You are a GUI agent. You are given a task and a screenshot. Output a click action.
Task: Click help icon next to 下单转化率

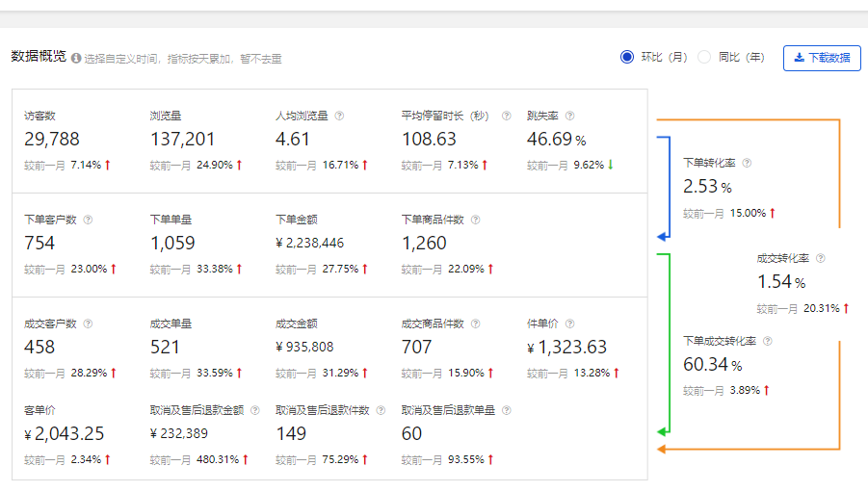pos(747,164)
